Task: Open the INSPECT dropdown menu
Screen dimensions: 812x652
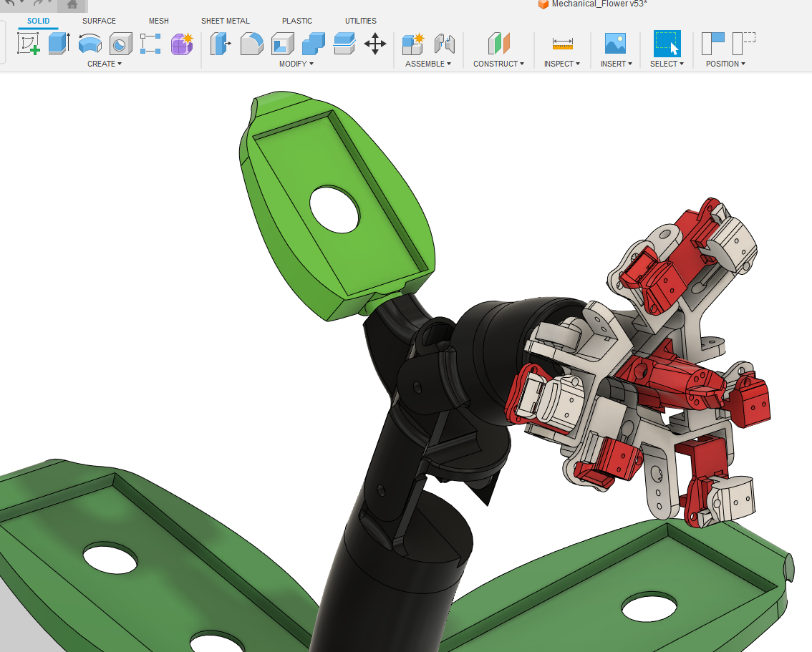Action: click(562, 64)
